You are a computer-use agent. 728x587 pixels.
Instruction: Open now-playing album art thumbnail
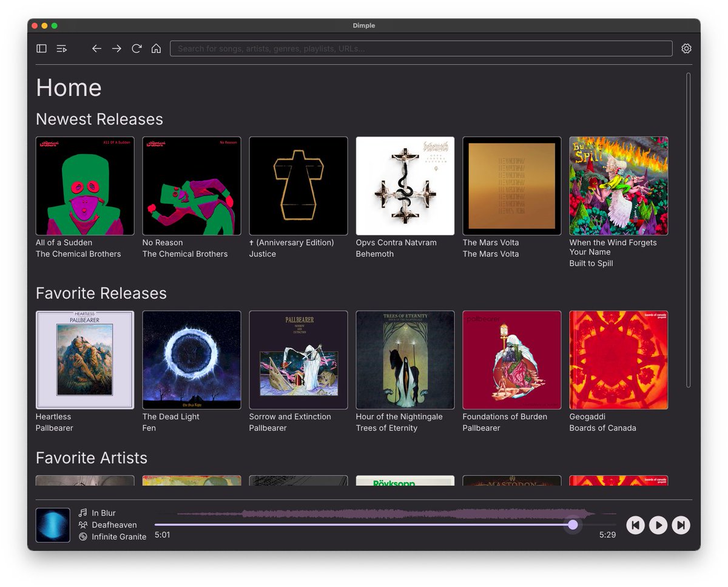coord(53,525)
